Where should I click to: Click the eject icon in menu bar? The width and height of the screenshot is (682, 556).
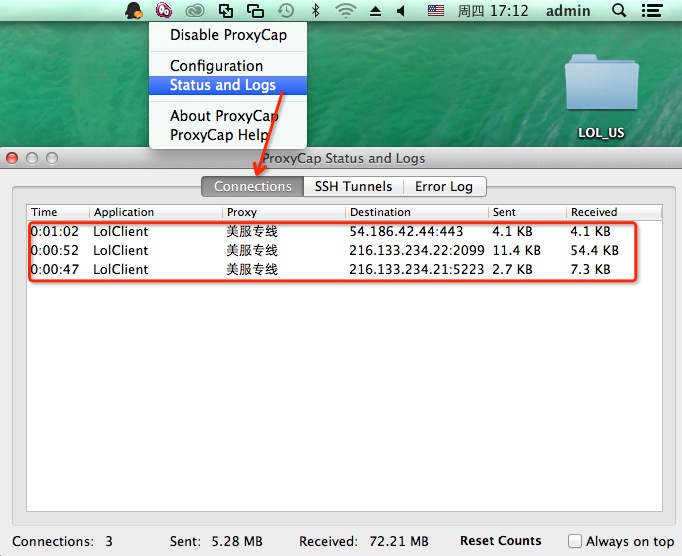click(x=375, y=11)
